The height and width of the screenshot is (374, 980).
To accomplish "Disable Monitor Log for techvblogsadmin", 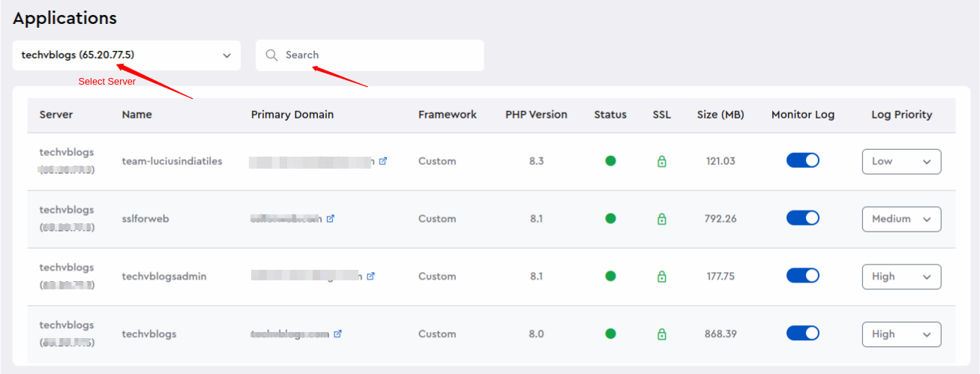I will tap(802, 276).
